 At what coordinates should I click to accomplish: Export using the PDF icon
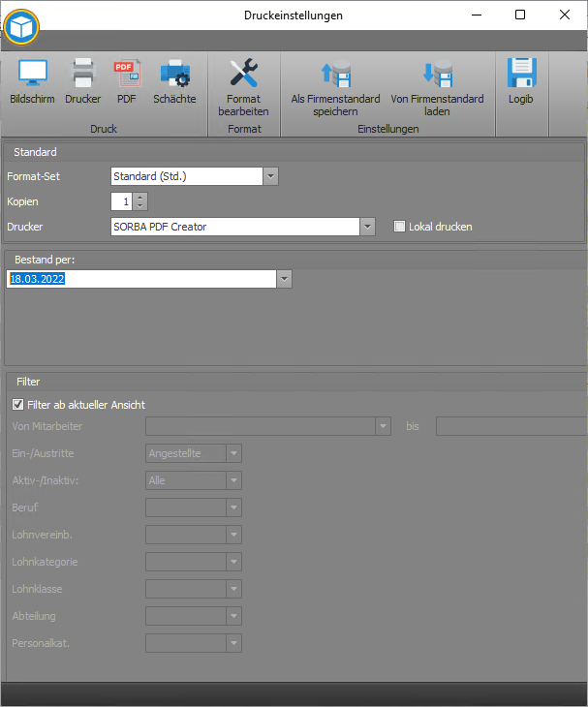coord(127,76)
